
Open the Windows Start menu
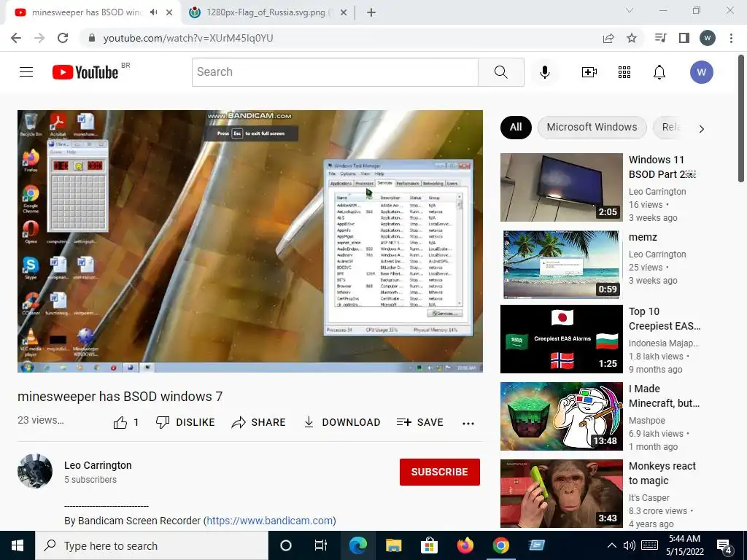coord(18,545)
